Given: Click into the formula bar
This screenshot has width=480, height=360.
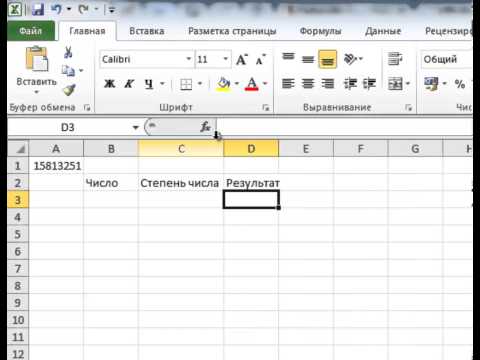Looking at the screenshot, I should [x=345, y=127].
